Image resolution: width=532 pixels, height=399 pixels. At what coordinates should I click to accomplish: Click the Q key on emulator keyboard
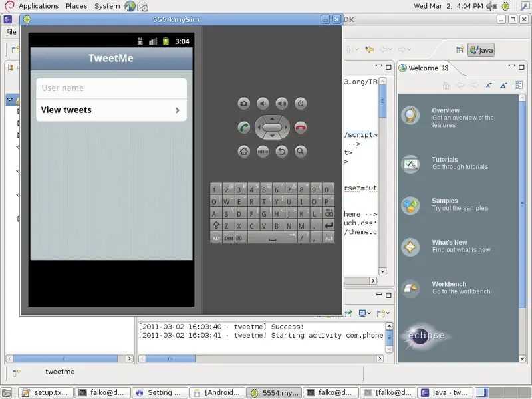click(x=215, y=201)
